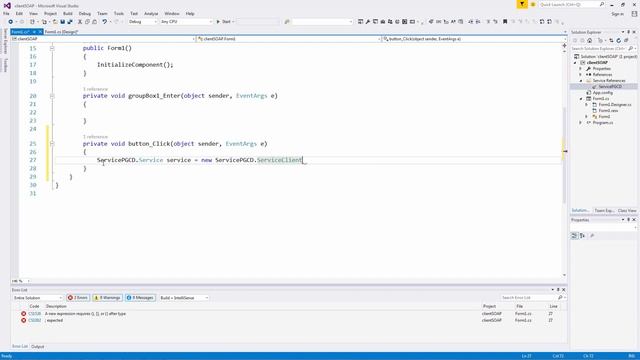Viewport: 640px width, 360px height.
Task: Click the feedback smiley icon in title bar
Action: click(x=533, y=4)
